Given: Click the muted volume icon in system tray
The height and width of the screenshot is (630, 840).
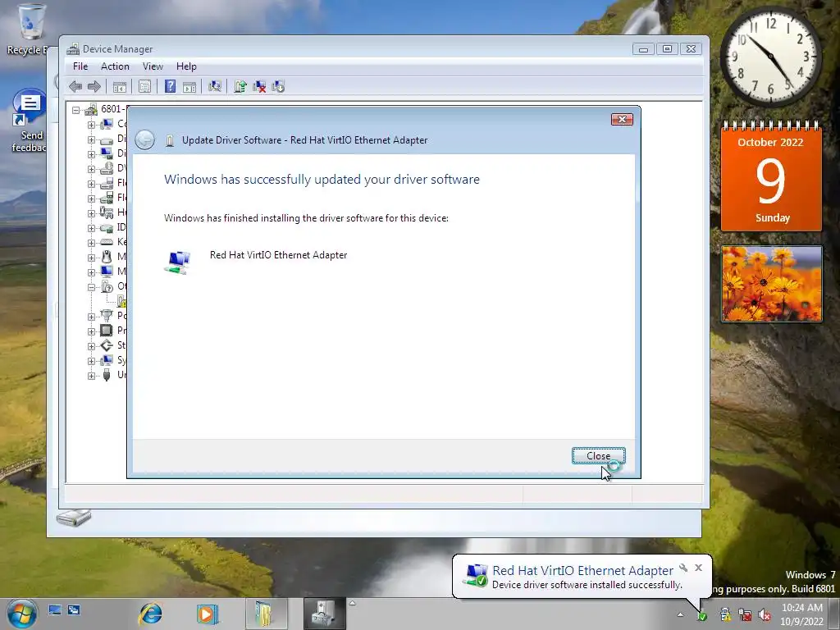Looking at the screenshot, I should [x=765, y=615].
